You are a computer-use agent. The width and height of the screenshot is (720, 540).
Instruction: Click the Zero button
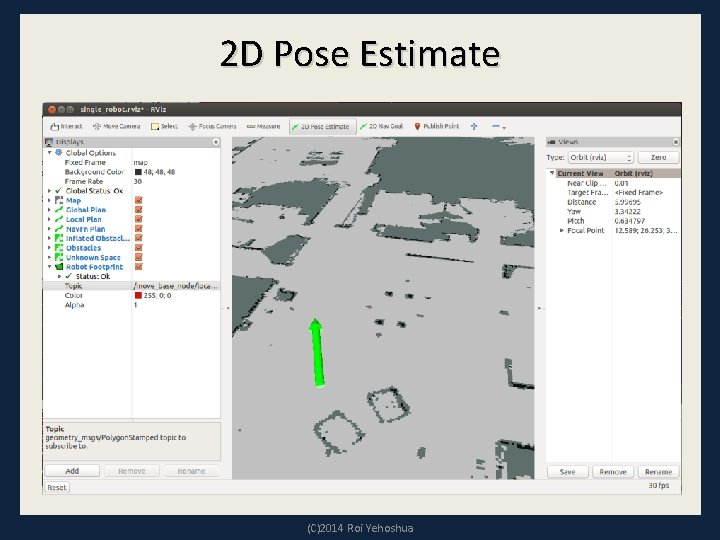658,158
